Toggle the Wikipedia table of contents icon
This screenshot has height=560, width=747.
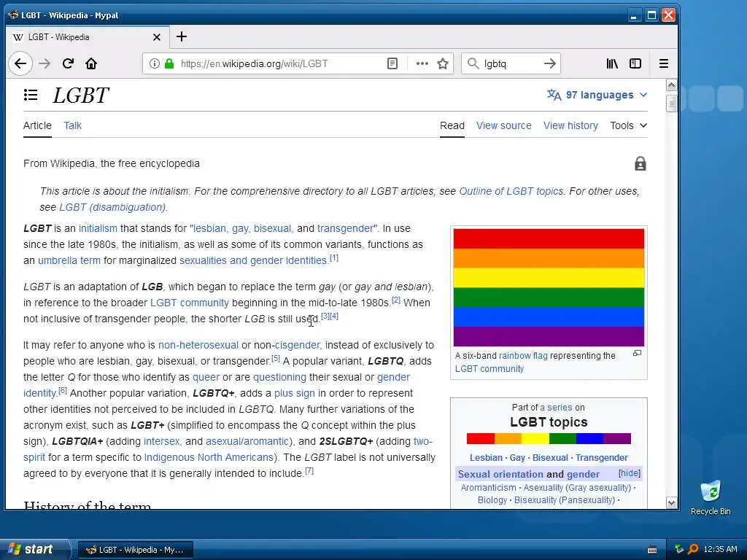point(31,95)
